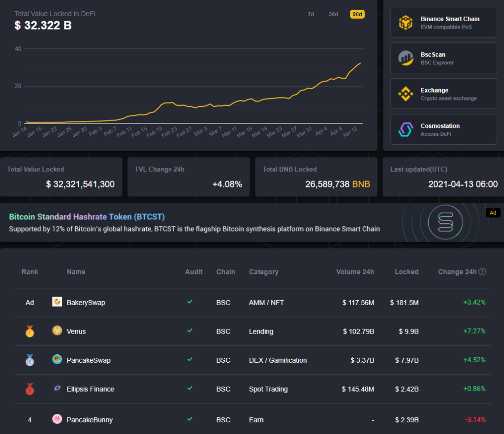
Task: Click the Venus project icon
Action: 57,331
